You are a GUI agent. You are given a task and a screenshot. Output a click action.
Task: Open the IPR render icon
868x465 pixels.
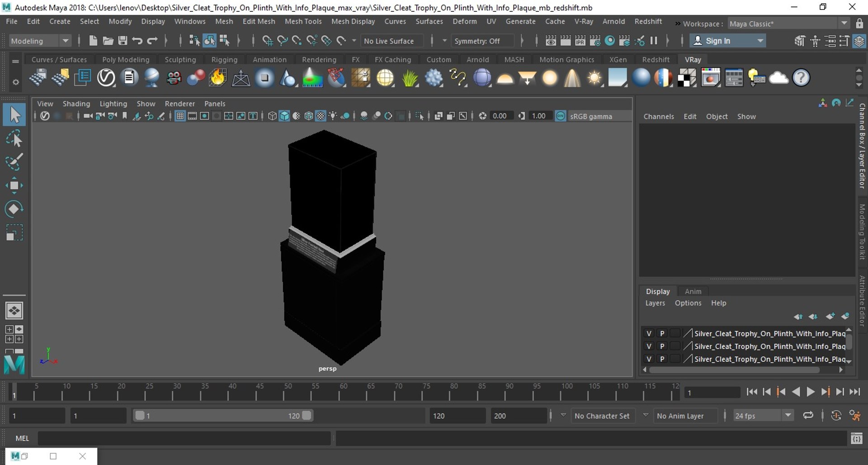(x=580, y=41)
